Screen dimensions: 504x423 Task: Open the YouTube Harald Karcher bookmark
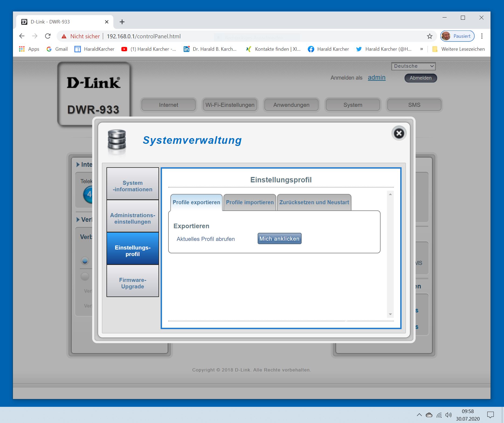coord(149,49)
